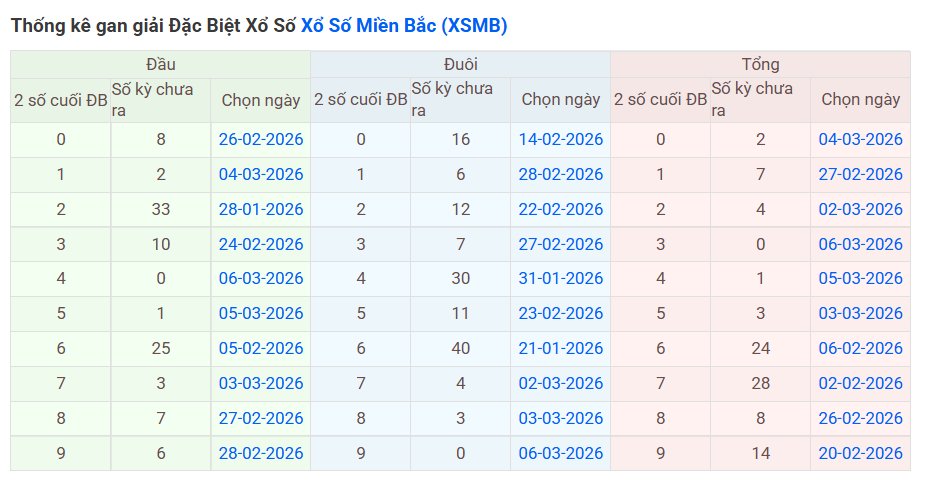Select date 05-02-2026 for Đầu 6
The width and height of the screenshot is (932, 490).
261,348
